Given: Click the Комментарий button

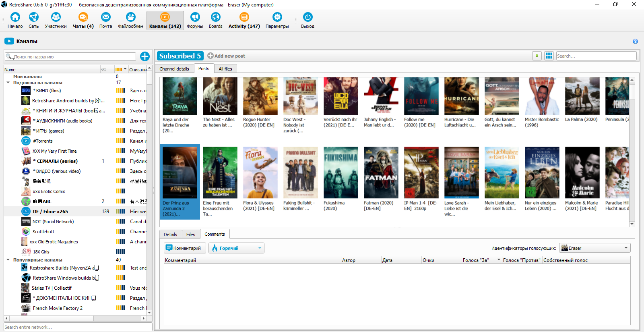Looking at the screenshot, I should 185,248.
